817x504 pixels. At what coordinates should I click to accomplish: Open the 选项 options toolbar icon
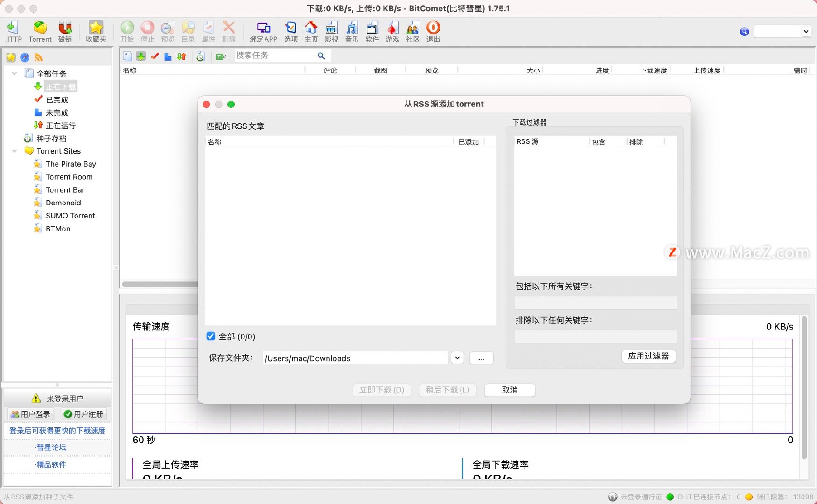click(291, 31)
